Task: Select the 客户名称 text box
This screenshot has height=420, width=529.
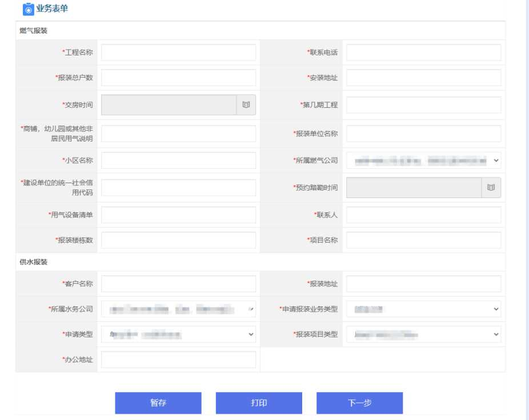Action: click(x=178, y=284)
